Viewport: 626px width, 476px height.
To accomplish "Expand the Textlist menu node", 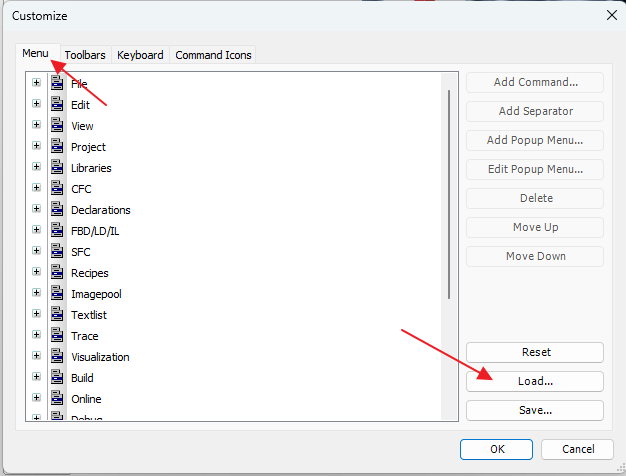I will (x=36, y=314).
